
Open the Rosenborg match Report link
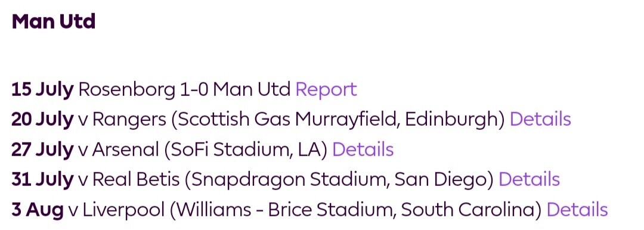tap(326, 89)
